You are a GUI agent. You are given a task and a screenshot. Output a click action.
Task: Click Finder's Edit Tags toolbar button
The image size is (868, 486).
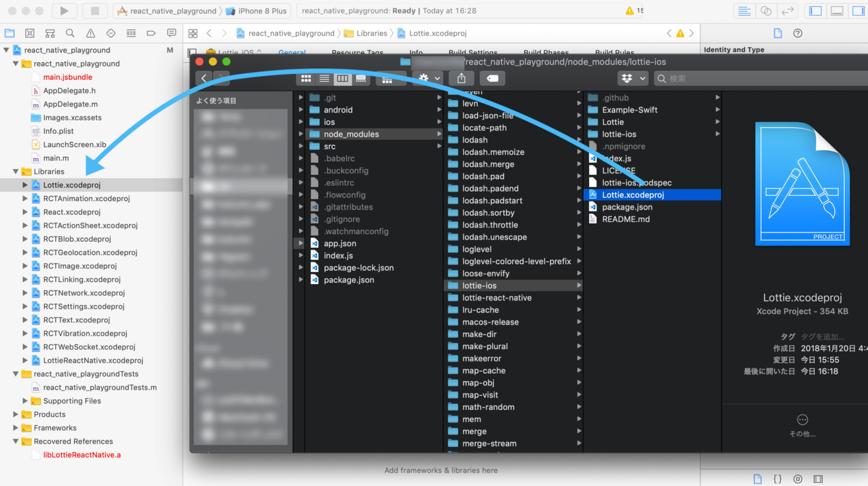coord(492,78)
